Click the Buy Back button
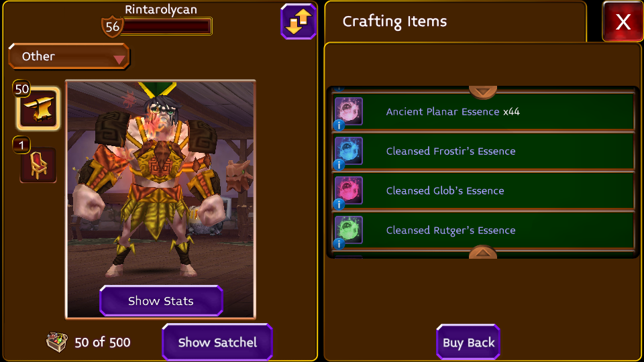Viewport: 644px width, 362px height. coord(468,343)
